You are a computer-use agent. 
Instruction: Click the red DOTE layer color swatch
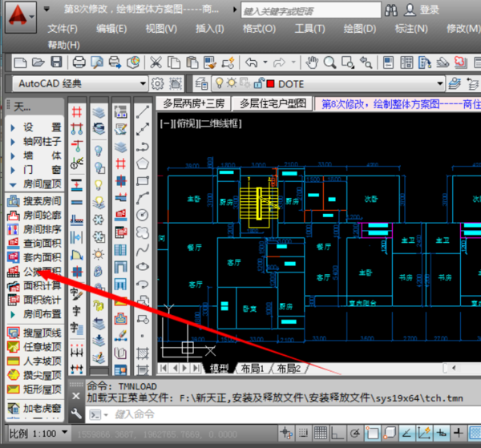270,83
